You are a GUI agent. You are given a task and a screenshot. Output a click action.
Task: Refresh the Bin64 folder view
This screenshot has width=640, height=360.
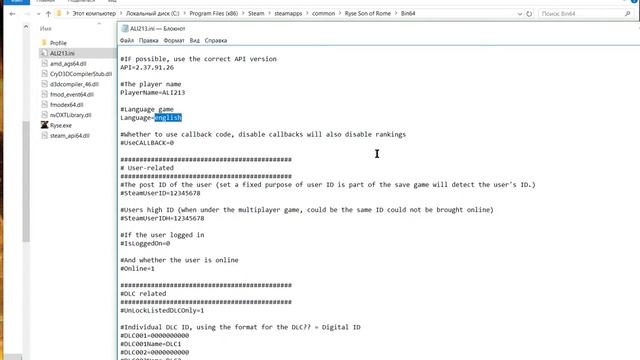pyautogui.click(x=529, y=13)
